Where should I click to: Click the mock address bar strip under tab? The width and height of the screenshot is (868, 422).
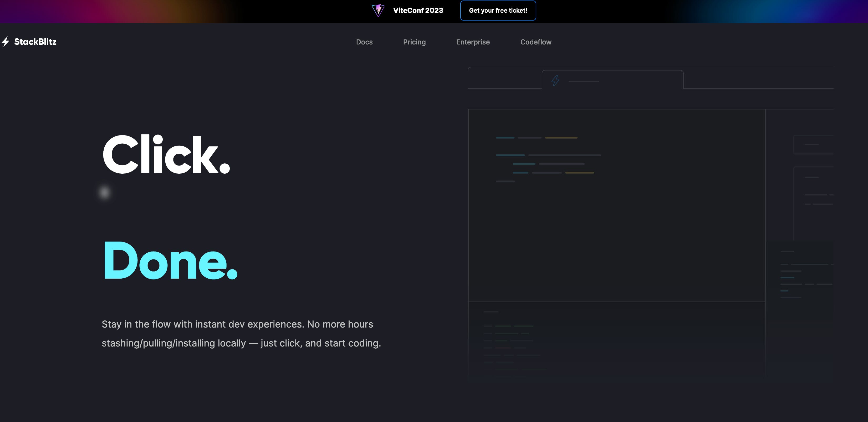[650, 99]
